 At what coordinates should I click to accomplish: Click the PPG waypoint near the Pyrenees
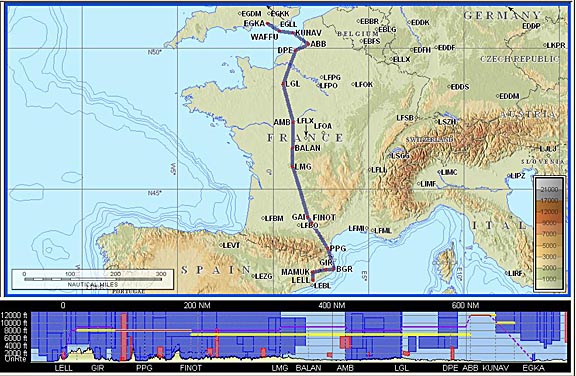tap(328, 249)
